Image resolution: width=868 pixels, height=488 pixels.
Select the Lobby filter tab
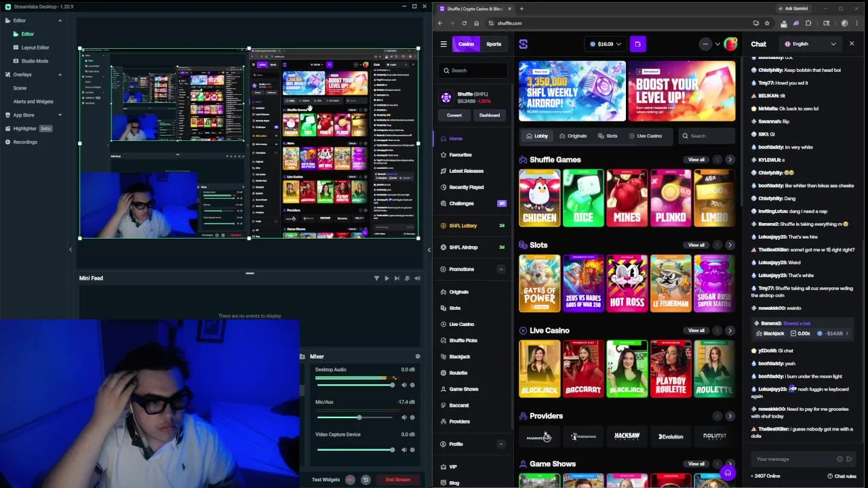[537, 136]
